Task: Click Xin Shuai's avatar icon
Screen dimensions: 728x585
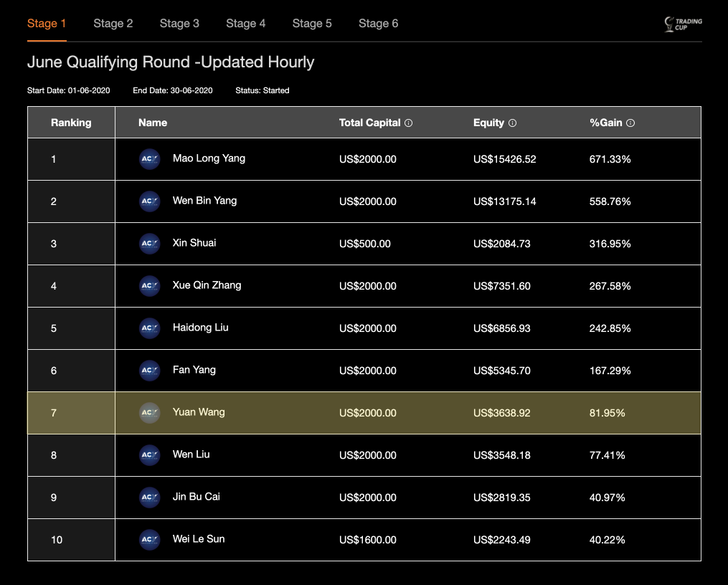Action: tap(149, 244)
